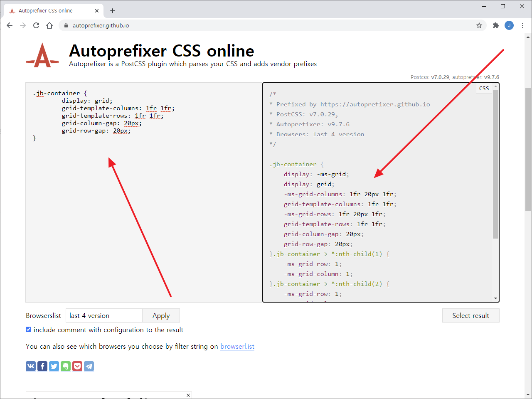Open a new browser tab
Screen dimensions: 532x399
point(113,11)
